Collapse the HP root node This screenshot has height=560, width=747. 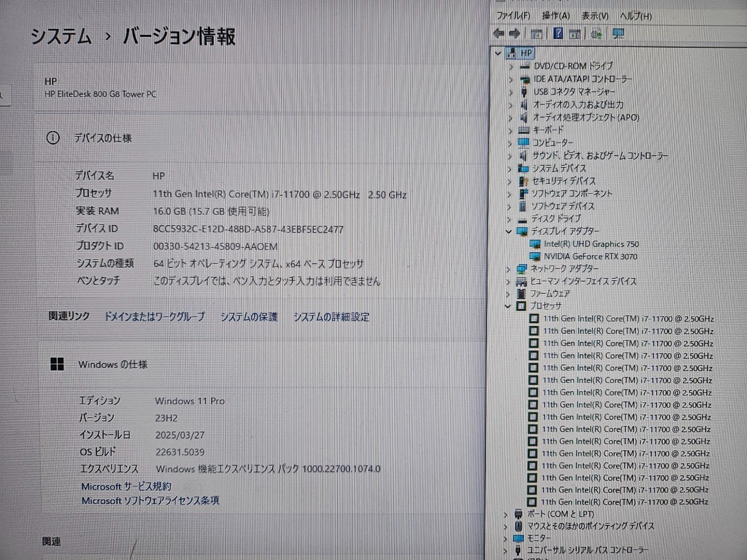[x=498, y=53]
